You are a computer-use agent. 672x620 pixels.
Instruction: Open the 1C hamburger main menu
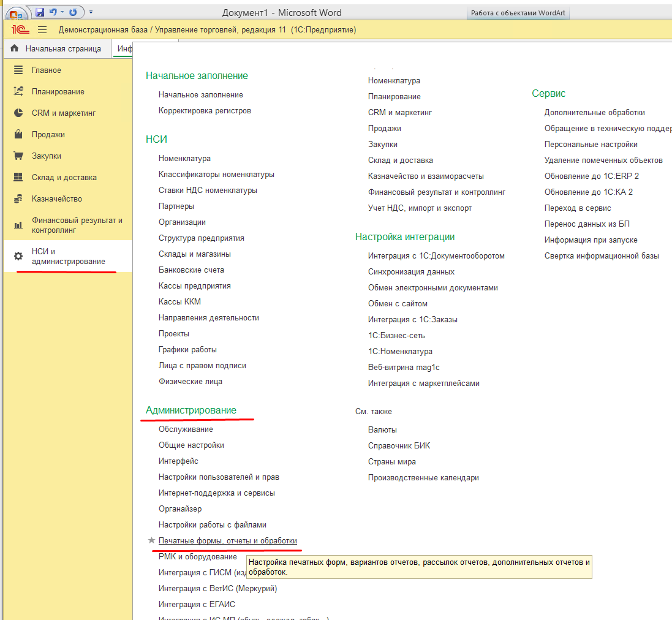42,29
